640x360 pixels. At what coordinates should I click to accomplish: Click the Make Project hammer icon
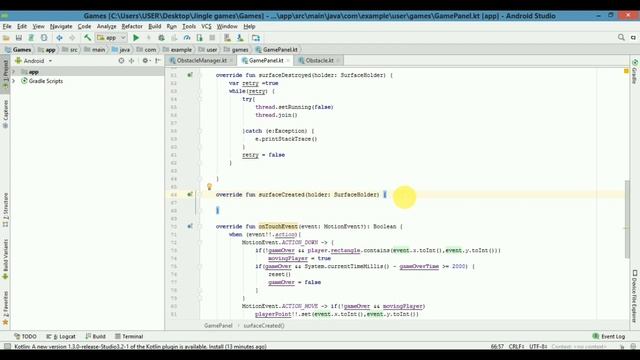(87, 38)
